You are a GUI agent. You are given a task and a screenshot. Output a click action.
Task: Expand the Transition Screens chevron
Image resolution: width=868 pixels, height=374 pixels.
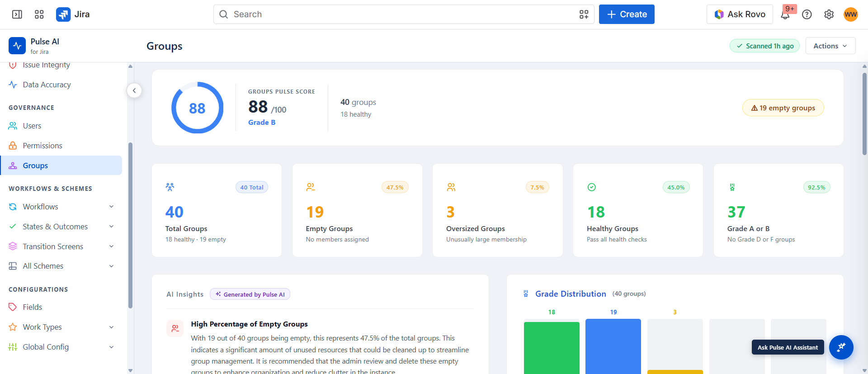click(x=111, y=246)
